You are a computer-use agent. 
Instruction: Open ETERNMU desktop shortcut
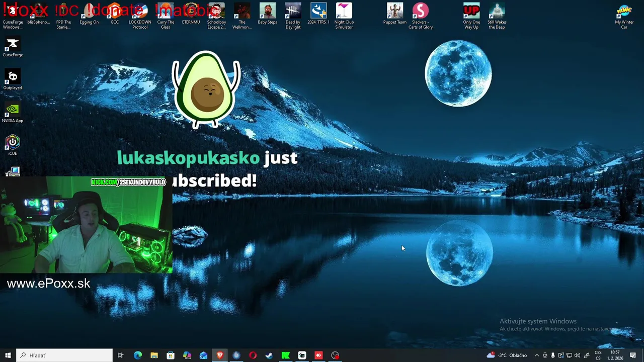(x=191, y=14)
